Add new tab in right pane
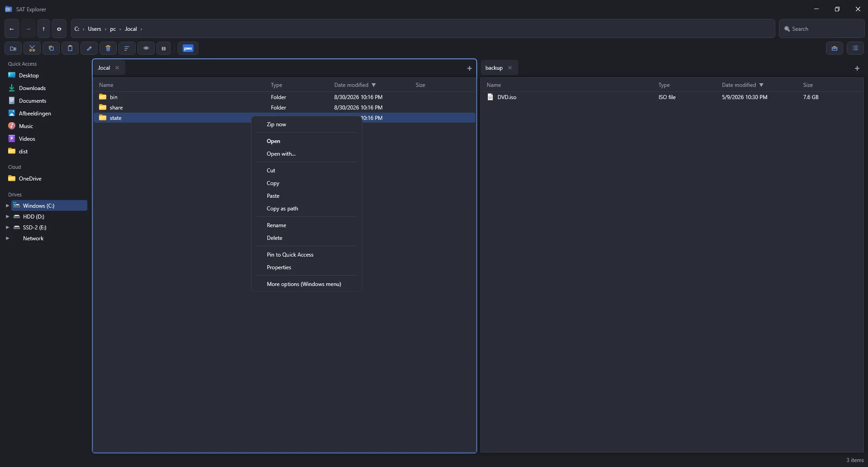 tap(857, 68)
